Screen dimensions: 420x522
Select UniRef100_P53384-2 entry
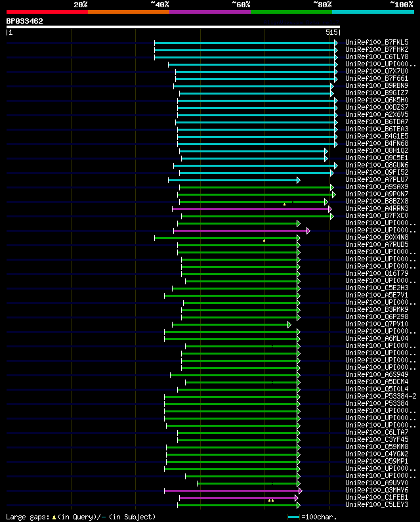tap(381, 396)
